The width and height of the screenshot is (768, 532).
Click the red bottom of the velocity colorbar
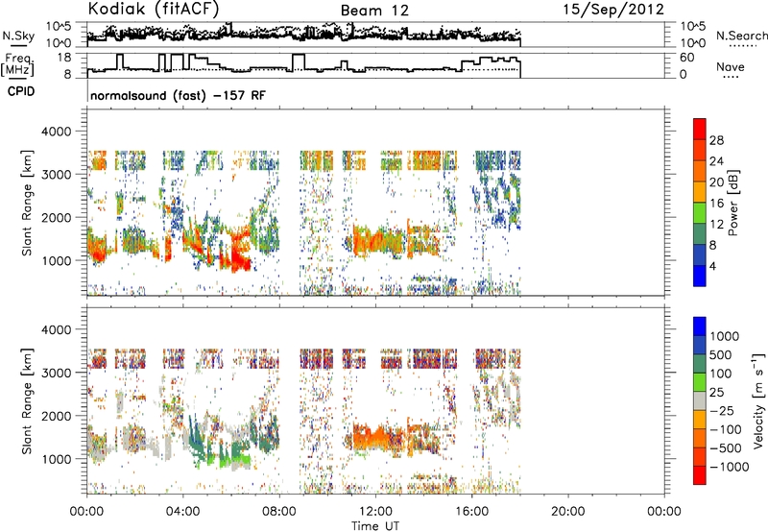(700, 475)
